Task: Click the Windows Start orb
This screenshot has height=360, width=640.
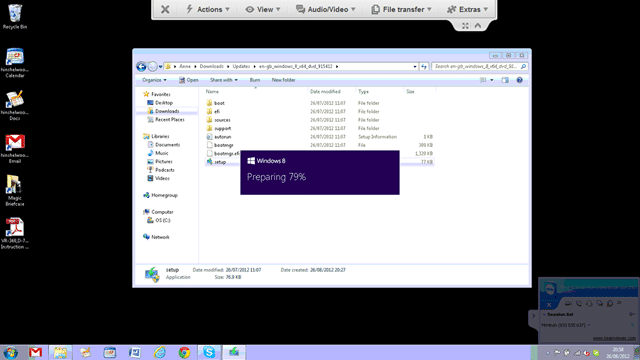Action: click(10, 352)
